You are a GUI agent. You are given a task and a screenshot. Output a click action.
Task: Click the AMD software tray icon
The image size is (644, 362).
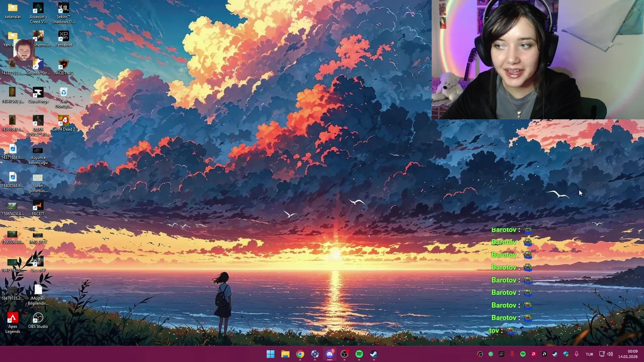pos(534,354)
